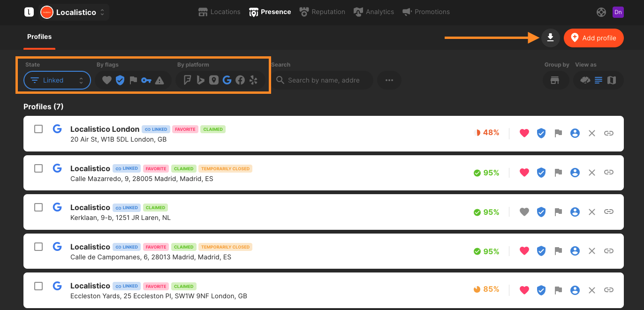The image size is (644, 310).
Task: Click the download export icon
Action: [x=551, y=38]
